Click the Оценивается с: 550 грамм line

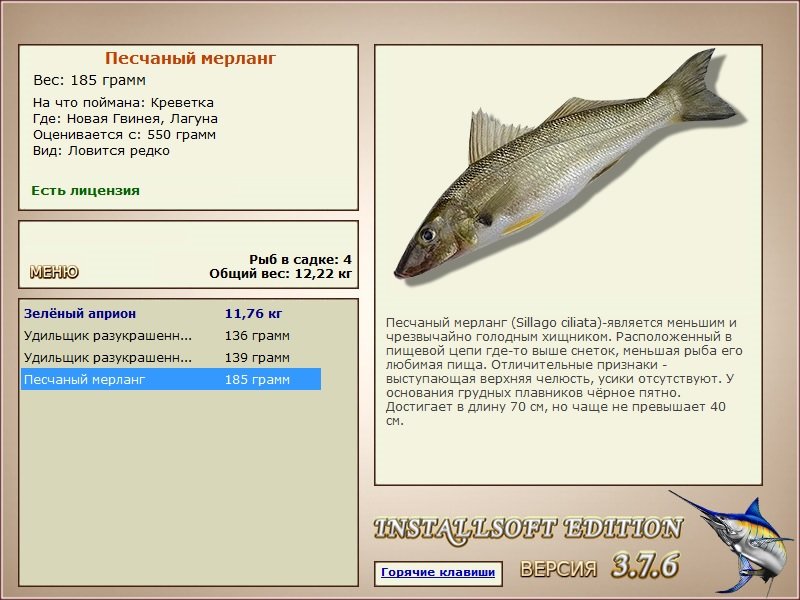124,135
